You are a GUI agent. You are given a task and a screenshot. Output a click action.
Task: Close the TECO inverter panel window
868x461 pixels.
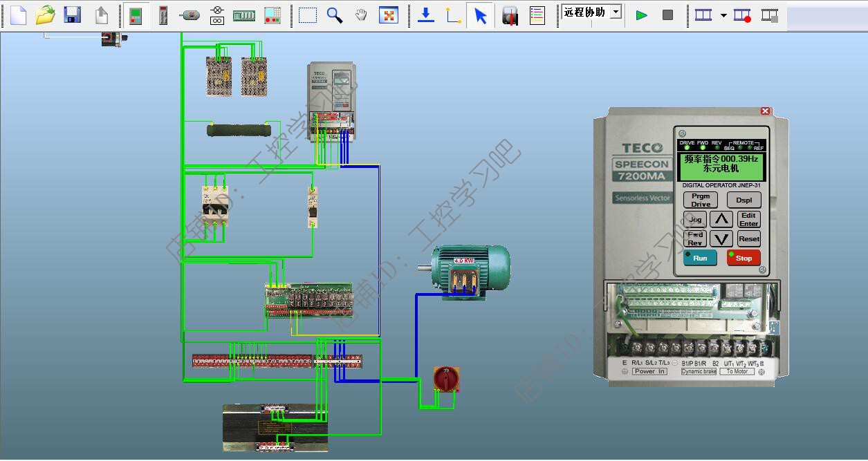click(x=765, y=111)
